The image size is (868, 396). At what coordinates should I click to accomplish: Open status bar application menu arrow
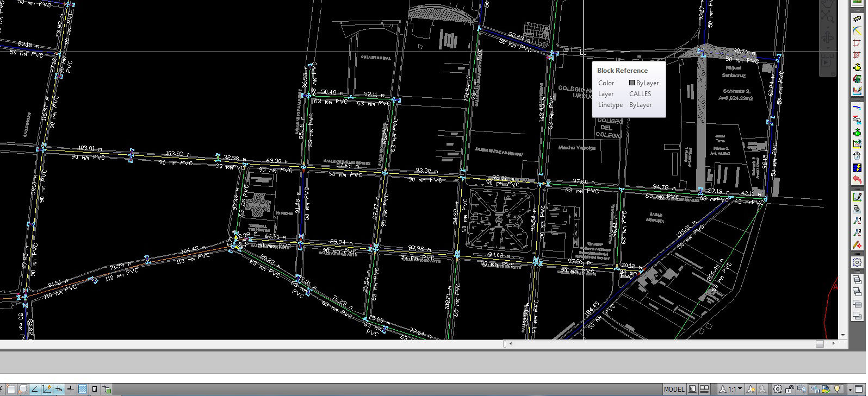pos(850,389)
